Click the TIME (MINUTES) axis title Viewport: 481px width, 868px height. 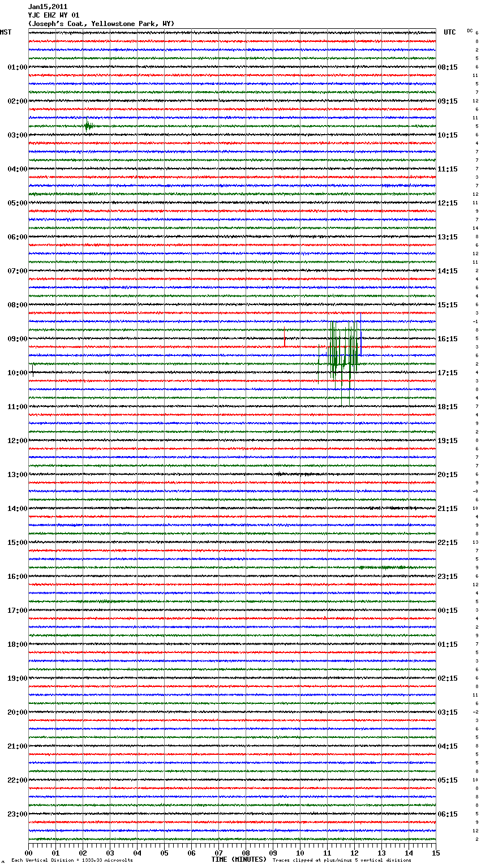[x=239, y=860]
